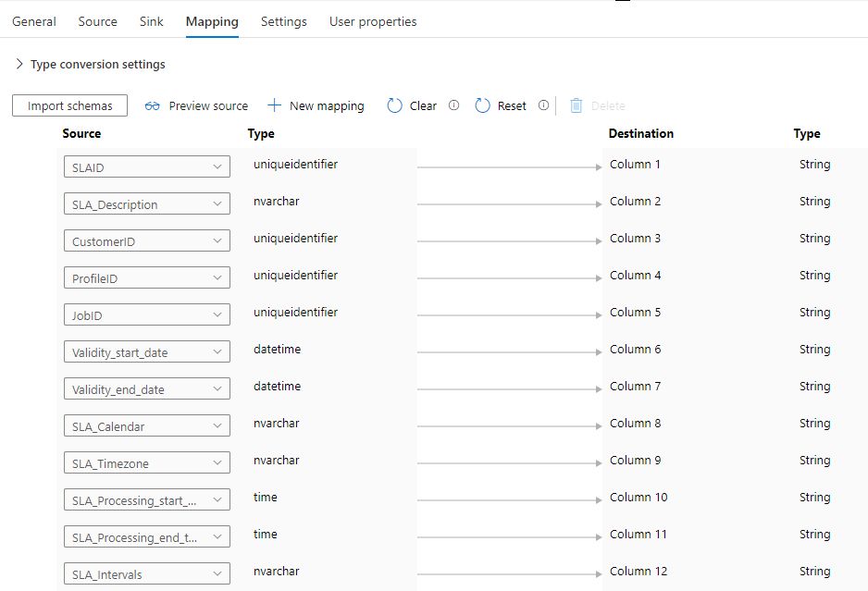Screen dimensions: 868x591
Task: Click nvarchar type in SLA_Timezone row
Action: tap(277, 461)
